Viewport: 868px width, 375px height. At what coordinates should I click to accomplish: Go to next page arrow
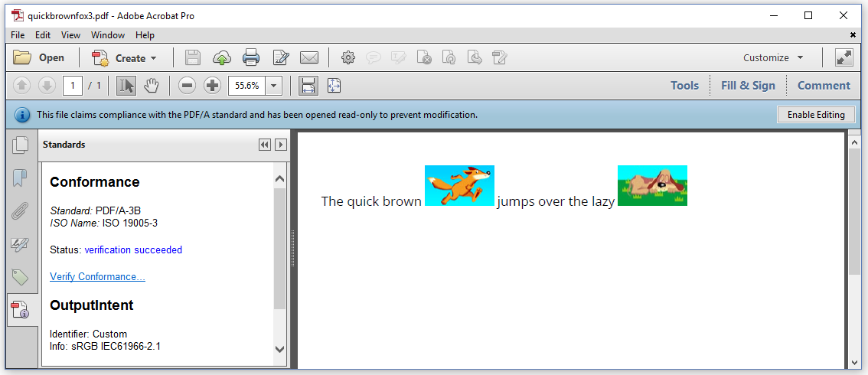coord(47,85)
